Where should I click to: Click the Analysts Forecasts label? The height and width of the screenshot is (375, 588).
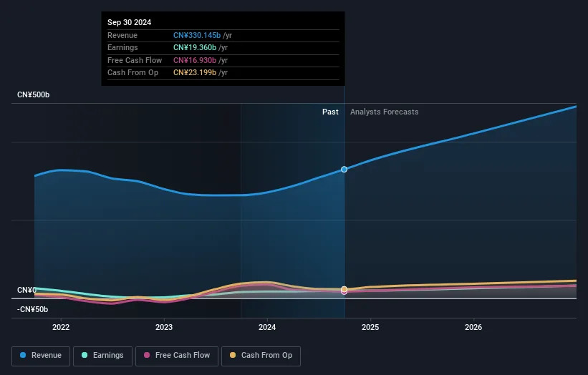point(385,112)
